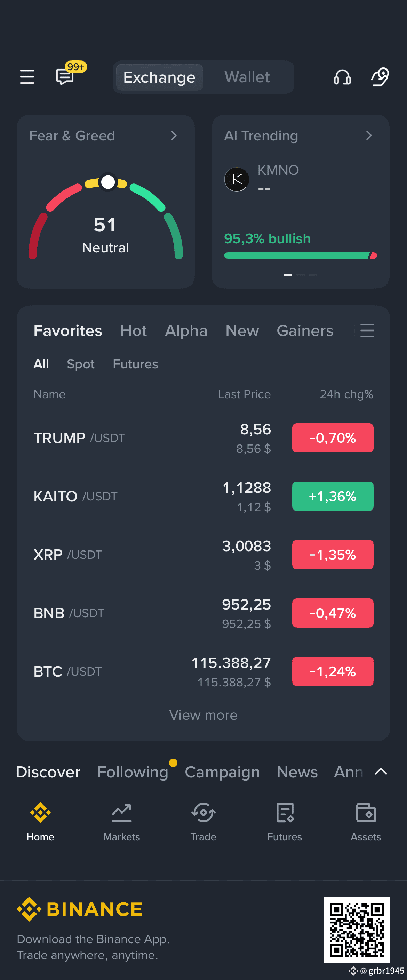
Task: Collapse the Discover section with up arrow
Action: [x=381, y=771]
